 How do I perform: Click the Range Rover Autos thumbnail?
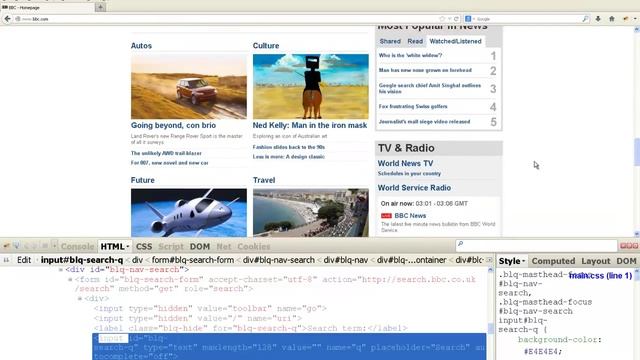pos(189,87)
